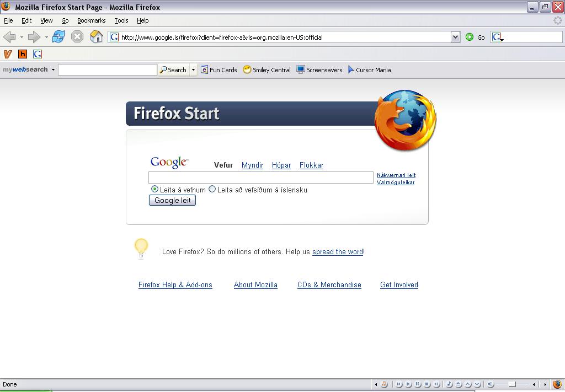Open the Nákvæmari leit link
Image resolution: width=565 pixels, height=392 pixels.
pos(396,175)
